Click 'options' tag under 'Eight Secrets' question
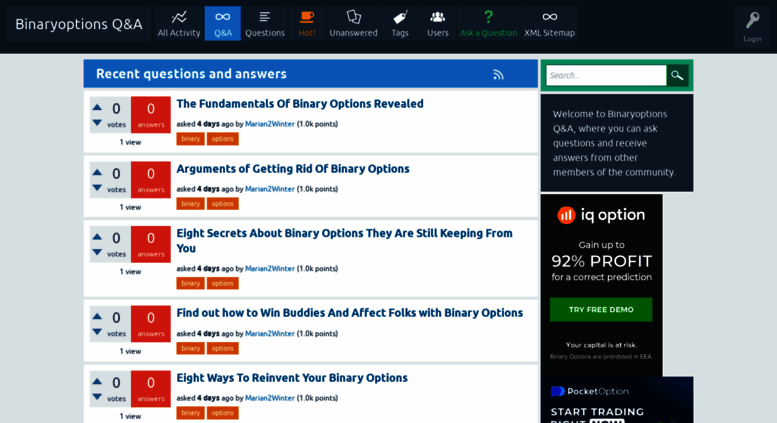777x423 pixels. pyautogui.click(x=222, y=283)
